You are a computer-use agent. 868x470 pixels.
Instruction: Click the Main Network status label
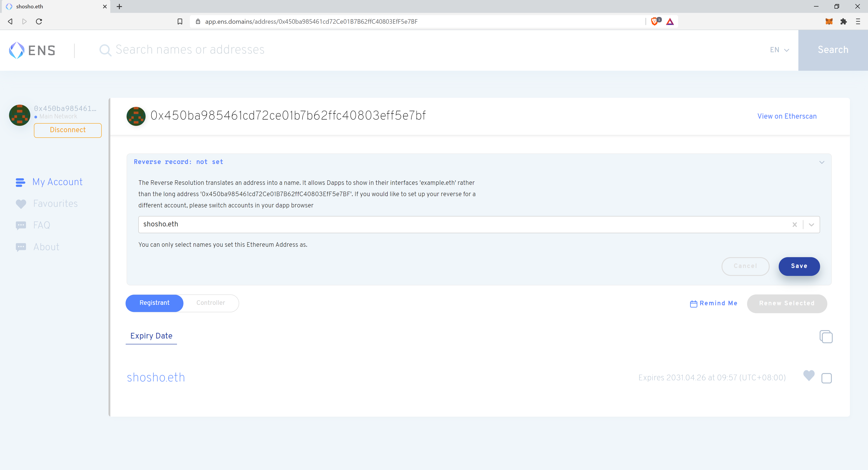pos(58,117)
